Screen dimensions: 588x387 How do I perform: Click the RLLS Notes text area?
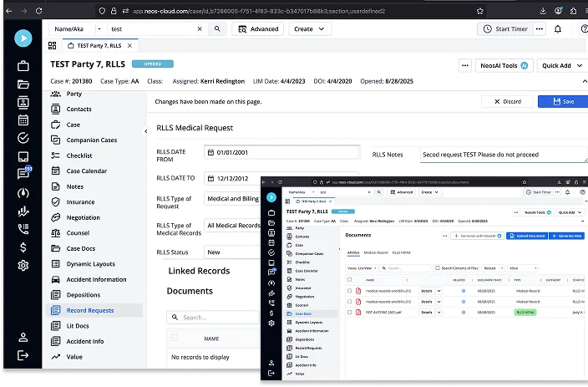click(x=504, y=155)
